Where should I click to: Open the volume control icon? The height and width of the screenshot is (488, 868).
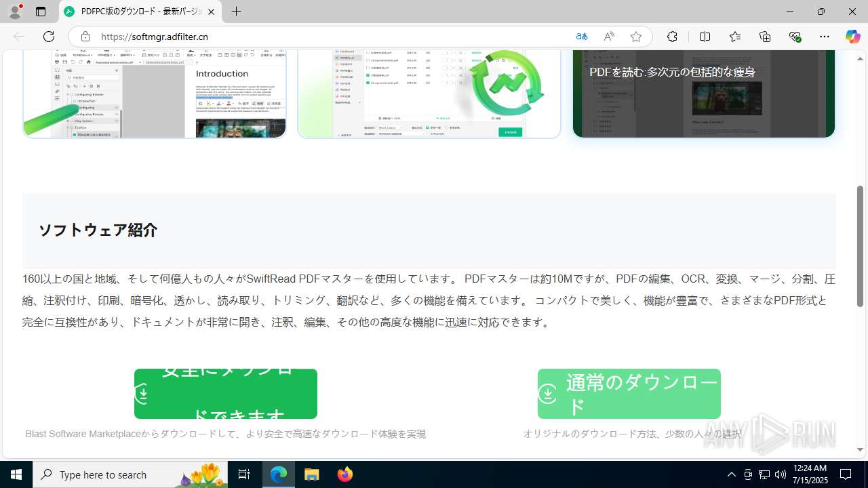pyautogui.click(x=781, y=474)
